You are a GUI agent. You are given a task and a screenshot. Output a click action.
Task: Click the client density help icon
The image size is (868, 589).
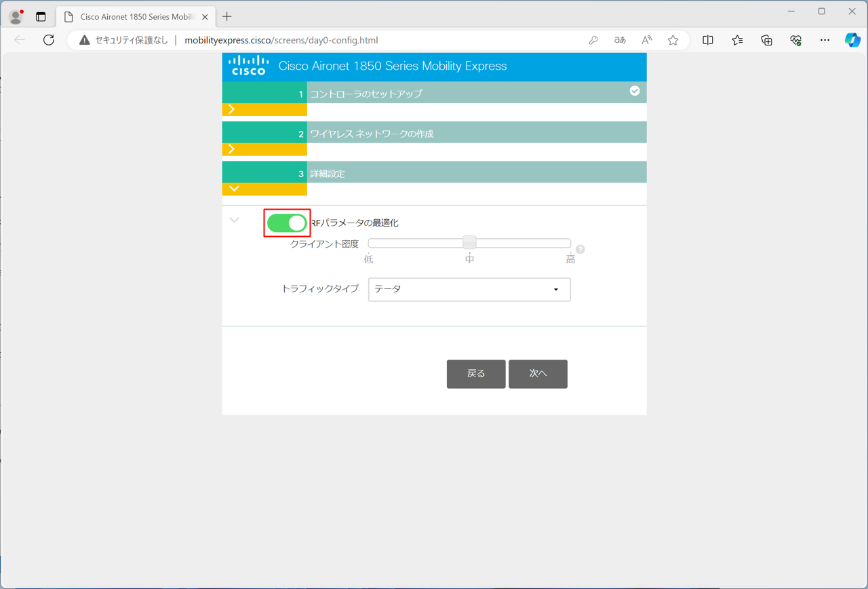[580, 249]
